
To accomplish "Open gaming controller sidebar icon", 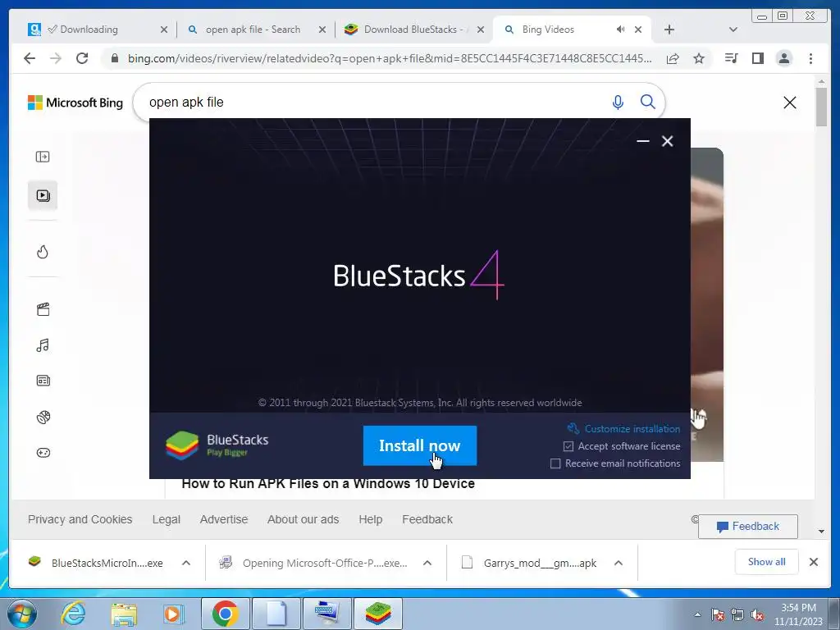I will click(43, 453).
